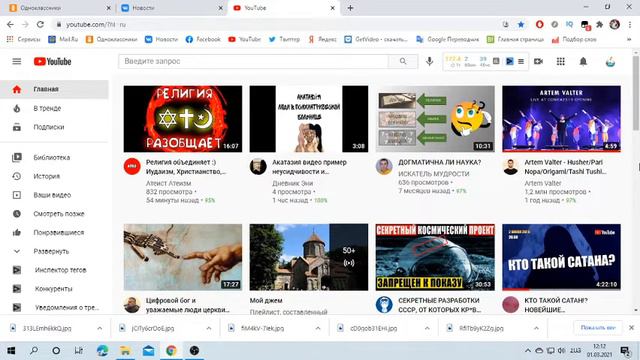Viewport: 640px width, 360px height.
Task: Open the create video camera icon
Action: pos(538,61)
